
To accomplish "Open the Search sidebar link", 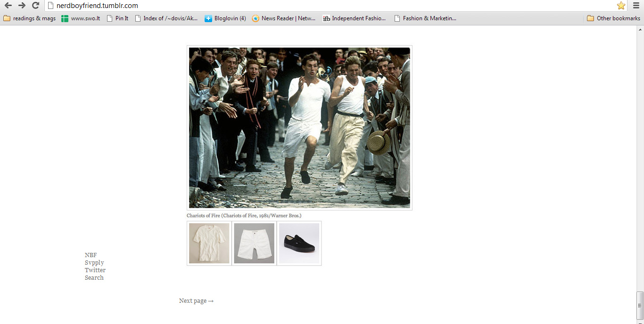I will [94, 278].
